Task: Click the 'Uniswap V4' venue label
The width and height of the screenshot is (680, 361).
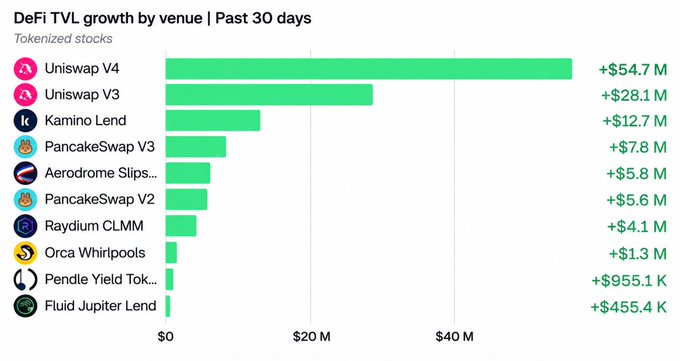Action: 82,69
